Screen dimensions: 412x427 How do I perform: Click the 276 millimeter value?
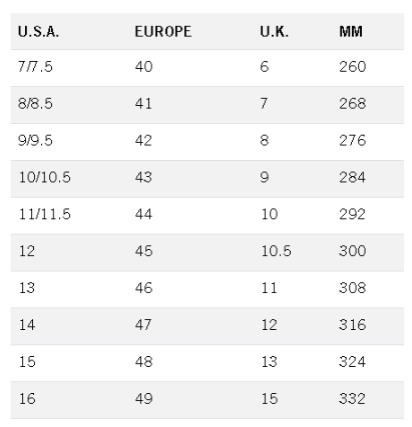pyautogui.click(x=352, y=140)
